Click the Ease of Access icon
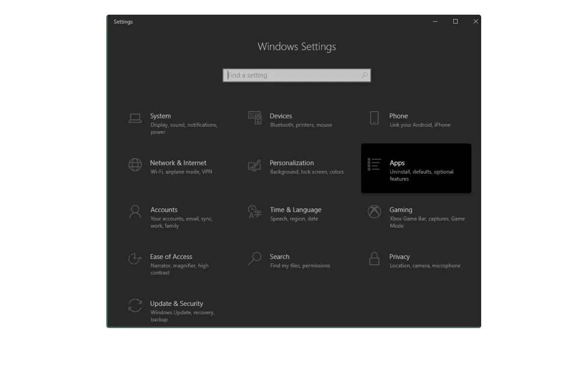 pyautogui.click(x=135, y=259)
